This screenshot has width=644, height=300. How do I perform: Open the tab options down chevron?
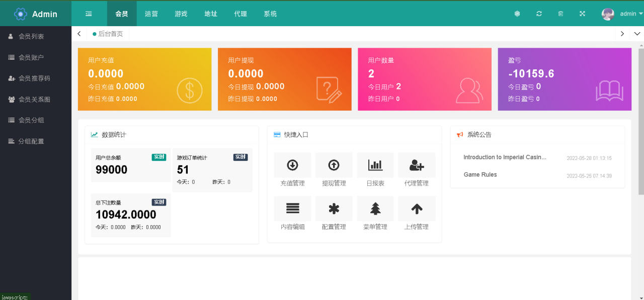pos(637,34)
